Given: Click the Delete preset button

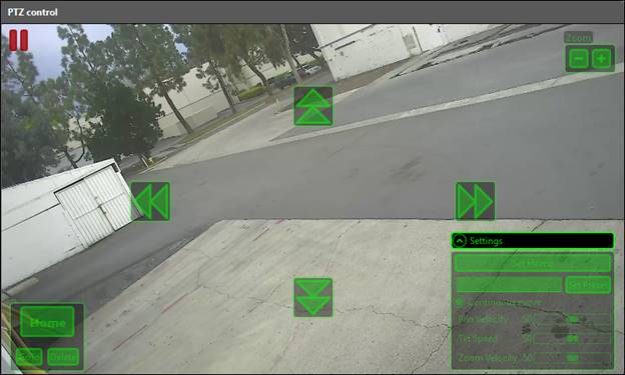Looking at the screenshot, I should [63, 357].
